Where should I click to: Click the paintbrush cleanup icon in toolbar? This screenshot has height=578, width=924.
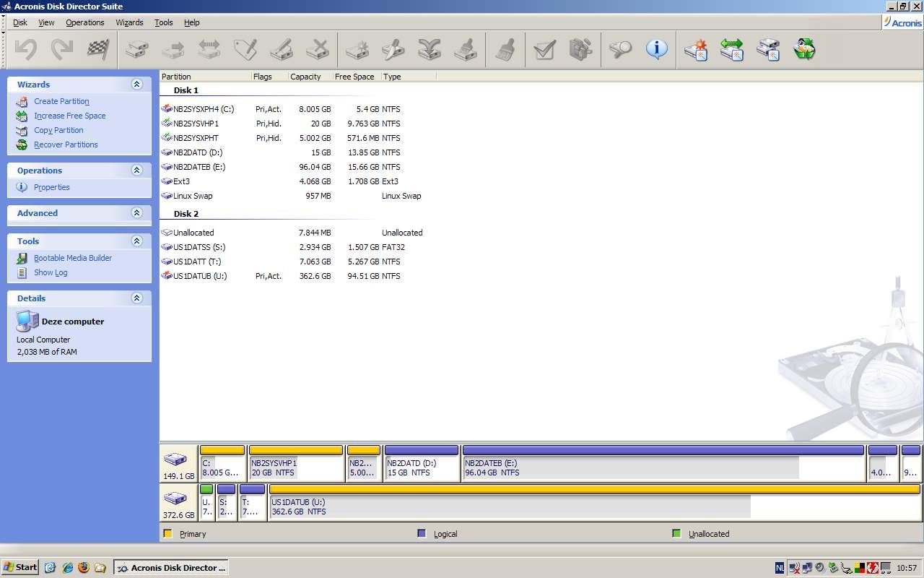505,49
